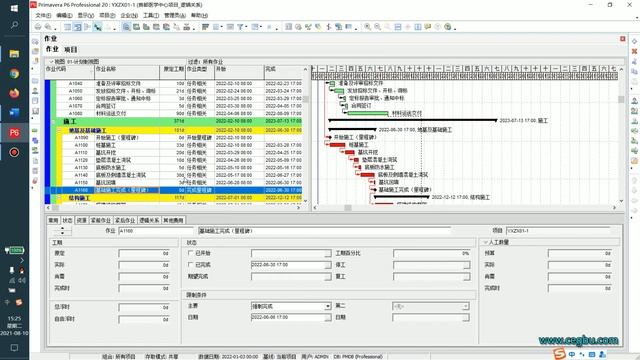Image resolution: width=640 pixels, height=360 pixels.
Task: Click the previous-activity up arrow
Action: click(62, 229)
